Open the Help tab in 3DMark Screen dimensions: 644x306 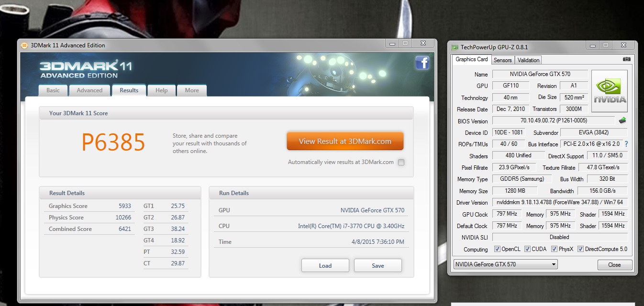pos(161,90)
